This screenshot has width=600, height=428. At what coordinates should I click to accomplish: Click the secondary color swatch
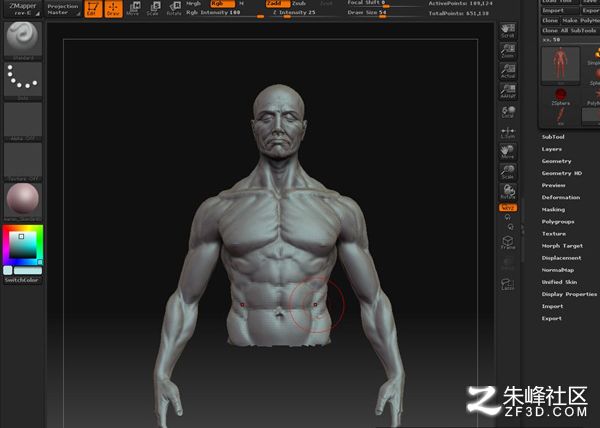coord(8,270)
